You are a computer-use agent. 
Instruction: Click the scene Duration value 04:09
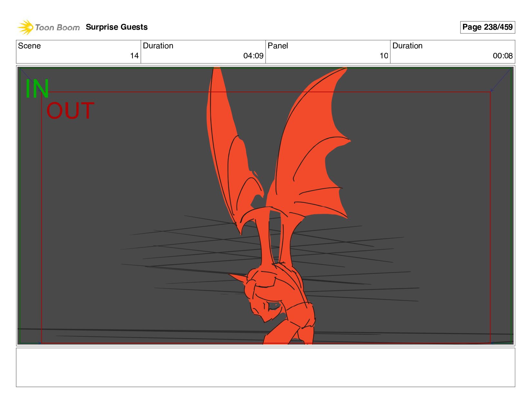pos(253,56)
